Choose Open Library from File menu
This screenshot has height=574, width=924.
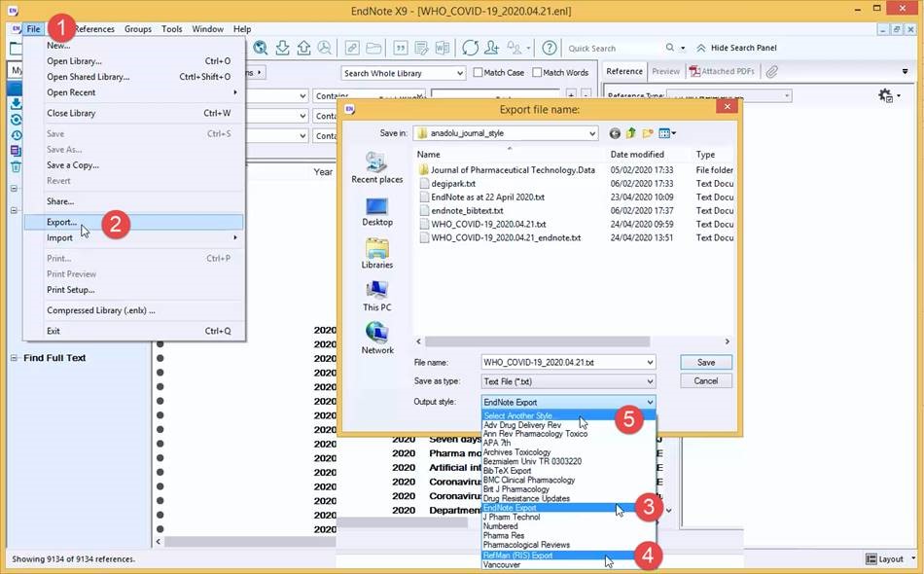pos(133,61)
